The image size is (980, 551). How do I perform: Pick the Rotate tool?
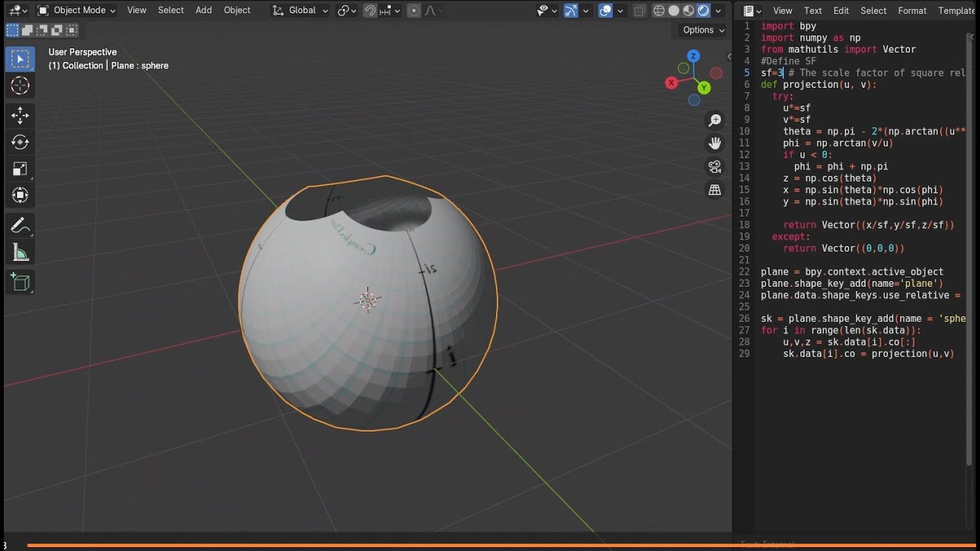tap(21, 142)
